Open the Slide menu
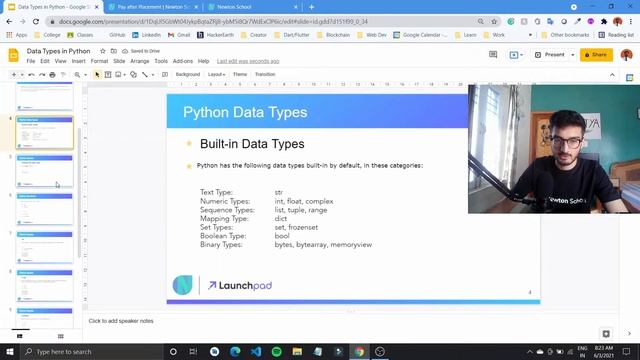The image size is (640, 360). tap(119, 61)
